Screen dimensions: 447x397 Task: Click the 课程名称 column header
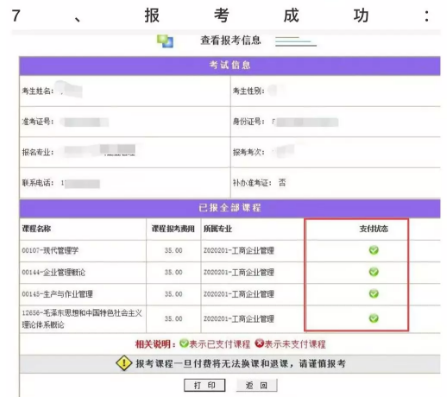tap(36, 229)
